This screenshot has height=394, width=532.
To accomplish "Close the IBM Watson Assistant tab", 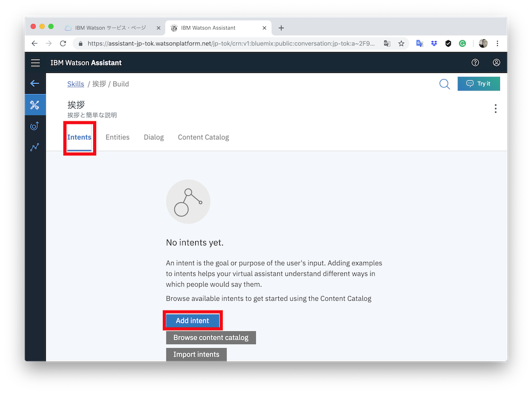I will pyautogui.click(x=264, y=28).
